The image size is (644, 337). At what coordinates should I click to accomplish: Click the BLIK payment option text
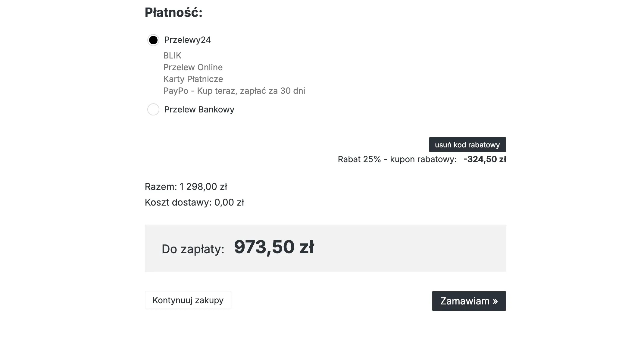tap(172, 55)
